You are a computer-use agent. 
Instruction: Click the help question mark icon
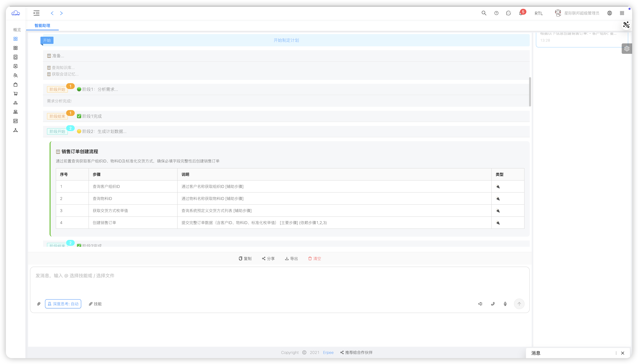point(496,13)
